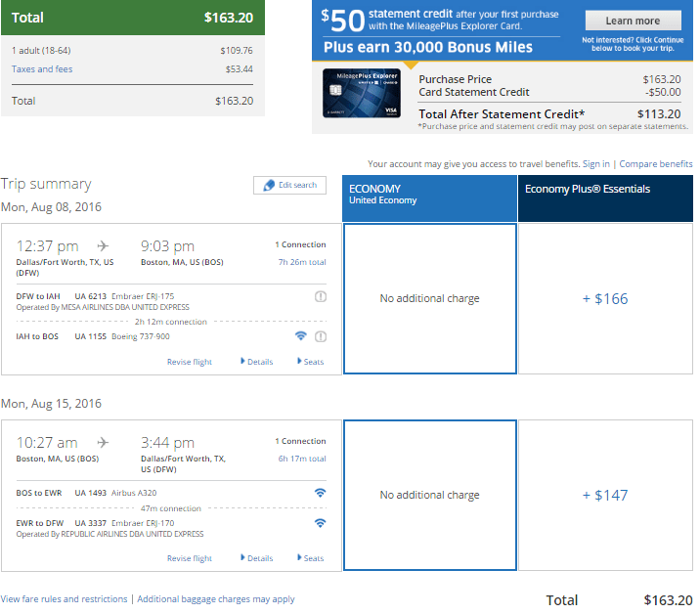The height and width of the screenshot is (614, 700).
Task: Click the info icon on IAH to BOS row
Action: tap(321, 336)
